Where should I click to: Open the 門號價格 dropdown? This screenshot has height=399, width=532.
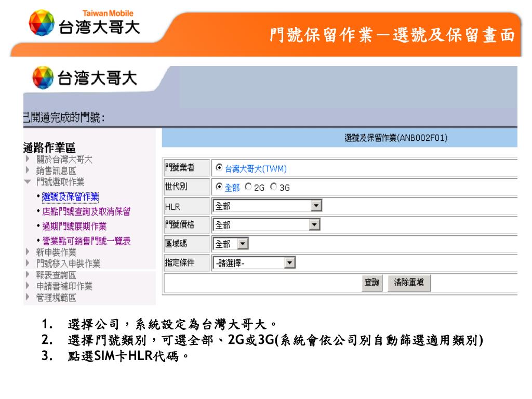pyautogui.click(x=267, y=224)
